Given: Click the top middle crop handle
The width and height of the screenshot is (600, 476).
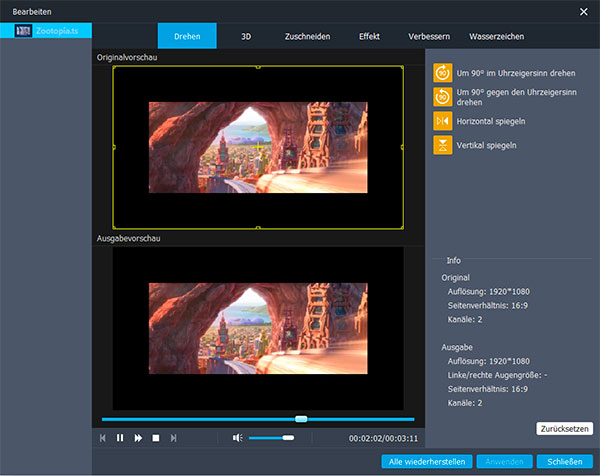Looking at the screenshot, I should tap(258, 67).
